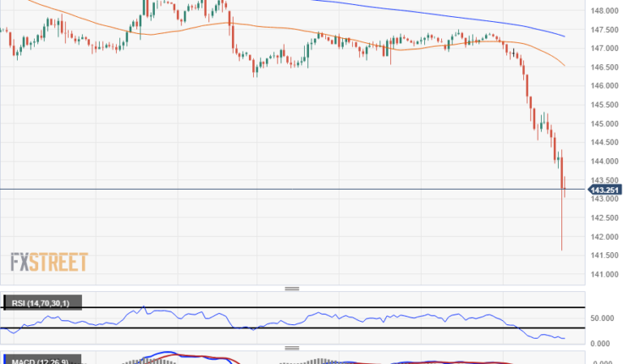This screenshot has height=364, width=635.
Task: Click the 144.000 price axis label
Action: (x=603, y=162)
